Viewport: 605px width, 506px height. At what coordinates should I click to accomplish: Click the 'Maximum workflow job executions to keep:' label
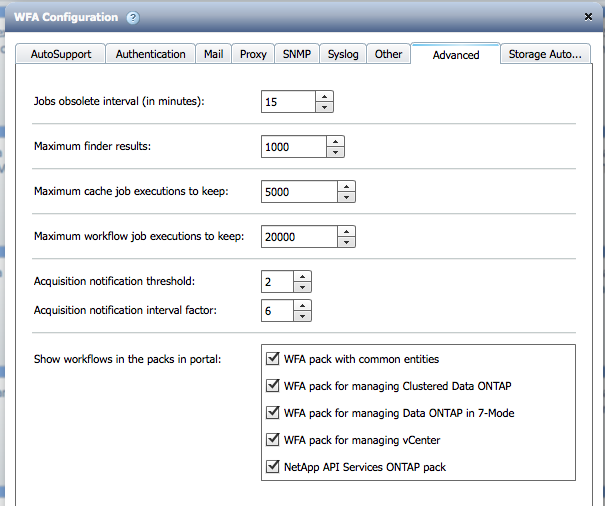139,236
